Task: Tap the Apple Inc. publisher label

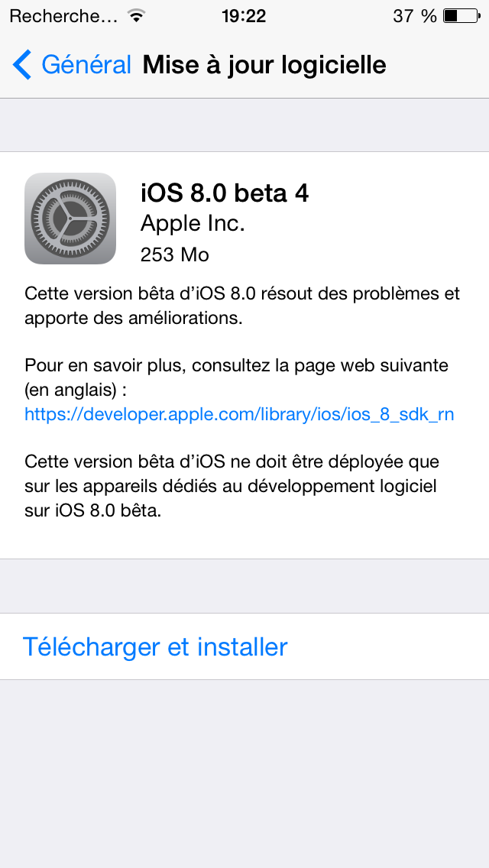Action: coord(193,224)
